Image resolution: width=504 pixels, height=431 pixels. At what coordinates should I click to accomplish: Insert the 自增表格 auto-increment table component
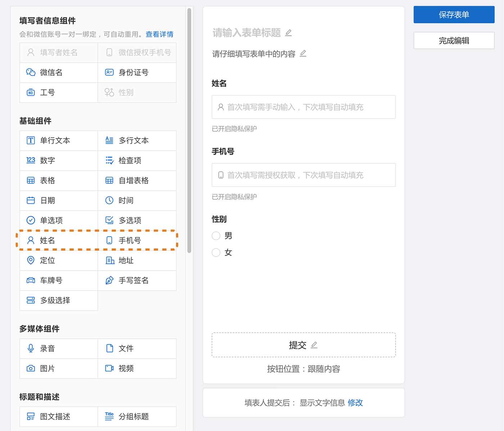coord(137,180)
